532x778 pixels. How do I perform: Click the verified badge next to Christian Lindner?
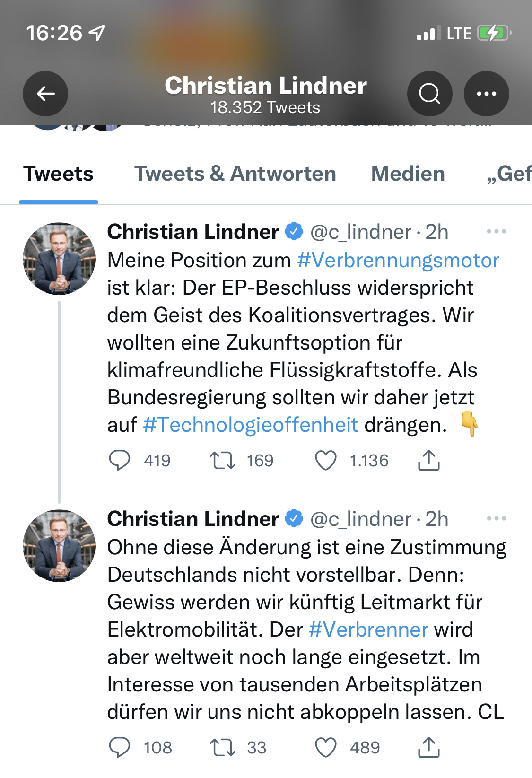click(293, 231)
